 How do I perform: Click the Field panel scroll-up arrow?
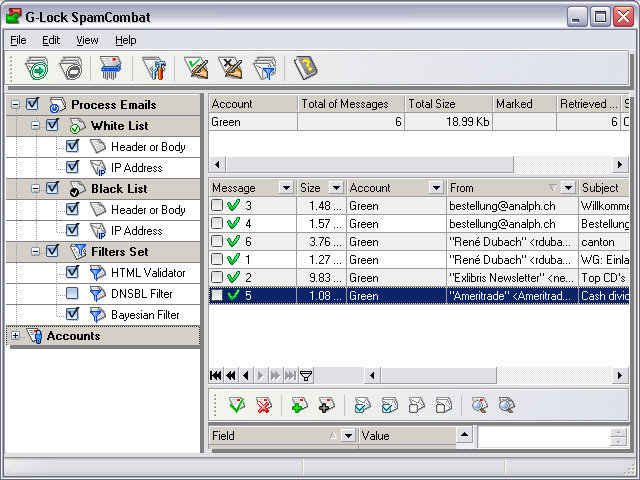(464, 434)
